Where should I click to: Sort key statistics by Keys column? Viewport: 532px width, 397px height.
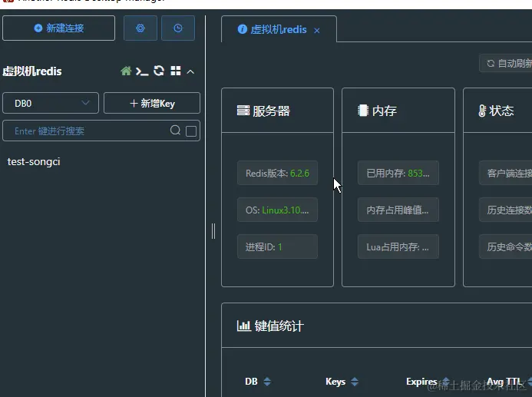click(355, 382)
